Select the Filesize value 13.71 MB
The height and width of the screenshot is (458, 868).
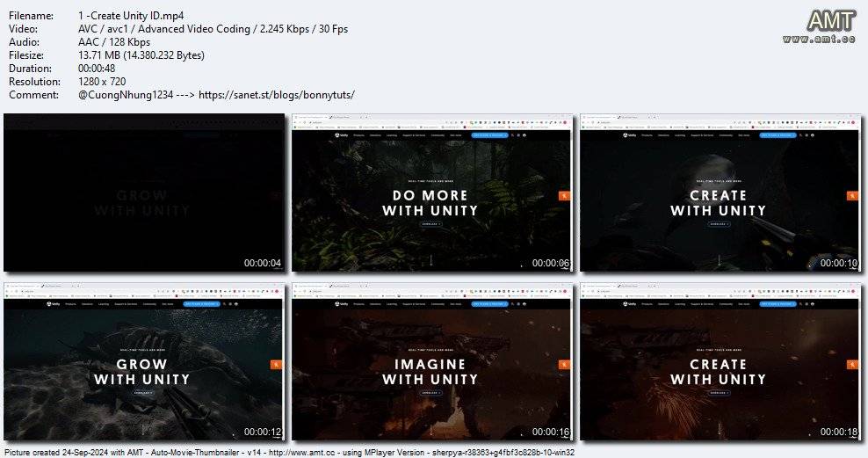[x=141, y=55]
